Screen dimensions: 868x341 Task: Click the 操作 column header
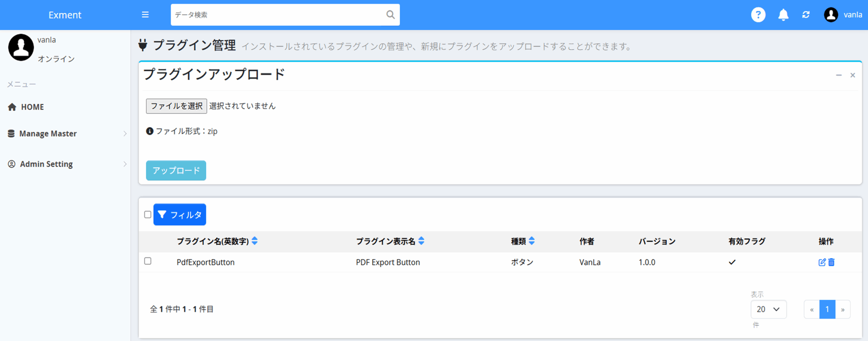826,241
